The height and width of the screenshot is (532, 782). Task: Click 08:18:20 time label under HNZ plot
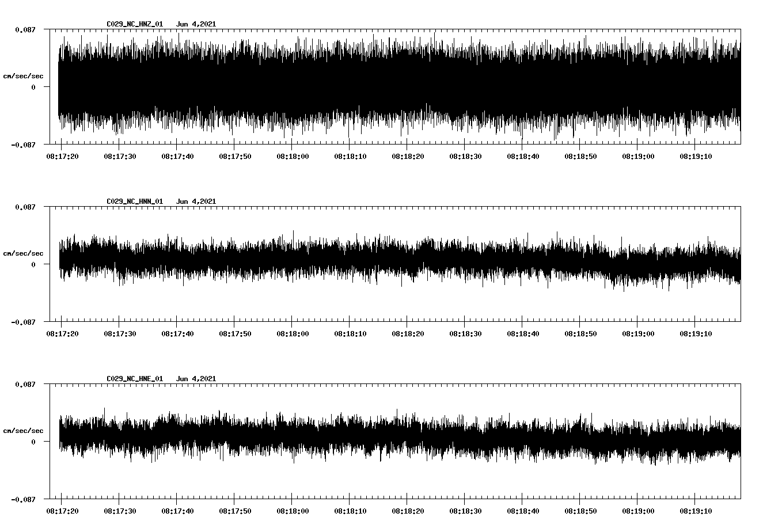(408, 157)
